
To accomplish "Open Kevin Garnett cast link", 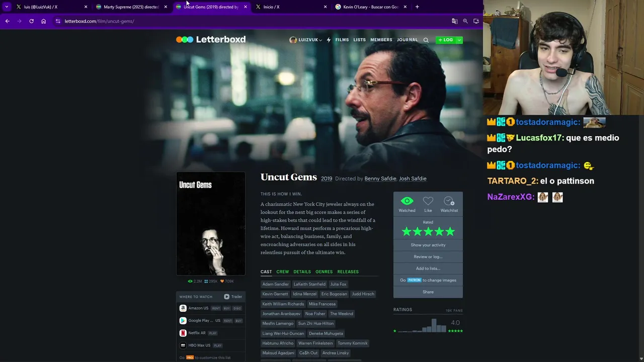I will tap(275, 294).
